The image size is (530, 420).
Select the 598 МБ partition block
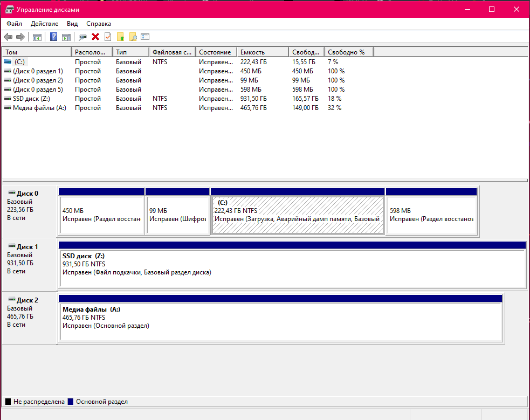[432, 215]
